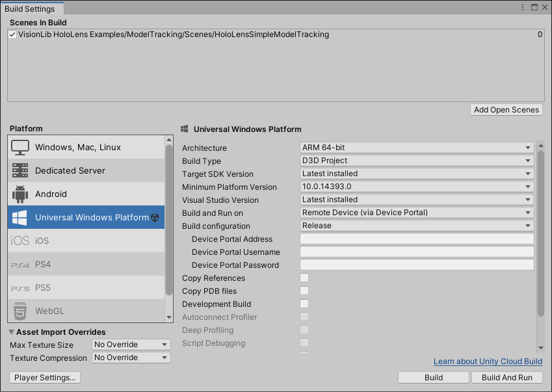
Task: Maximize the Build Settings window
Action: pos(534,7)
